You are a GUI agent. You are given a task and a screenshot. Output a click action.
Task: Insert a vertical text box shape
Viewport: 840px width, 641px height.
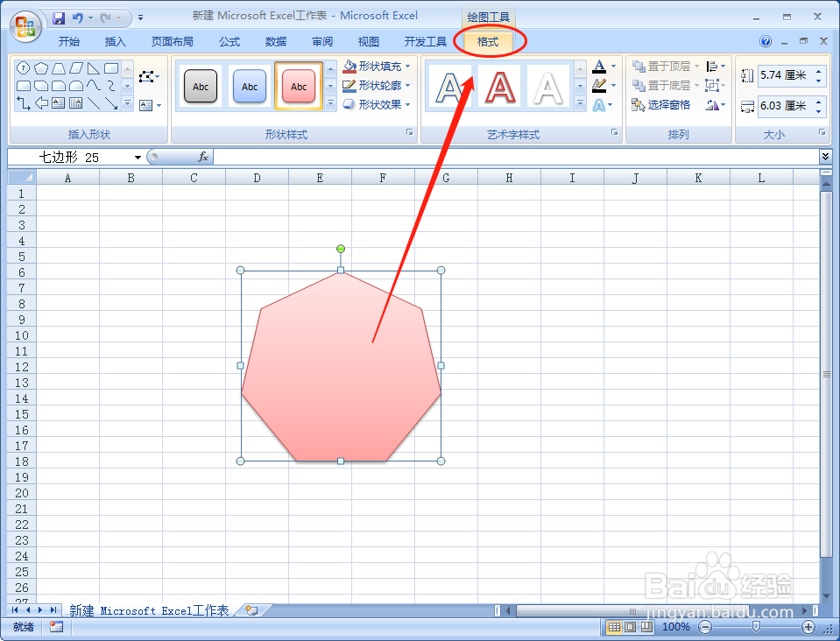[x=76, y=103]
